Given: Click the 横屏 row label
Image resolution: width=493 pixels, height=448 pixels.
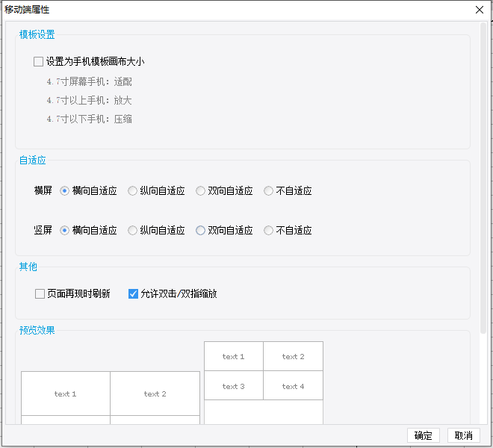Looking at the screenshot, I should [x=43, y=190].
